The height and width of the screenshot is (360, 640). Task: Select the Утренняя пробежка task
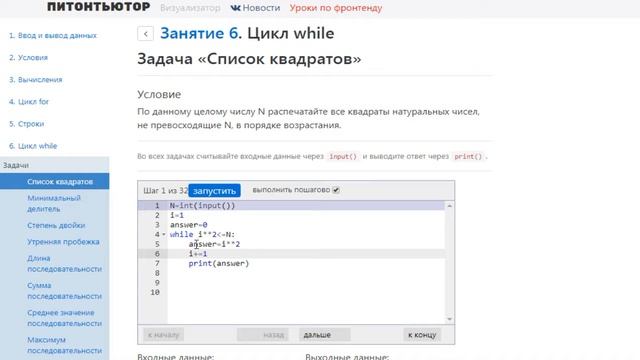[x=63, y=242]
